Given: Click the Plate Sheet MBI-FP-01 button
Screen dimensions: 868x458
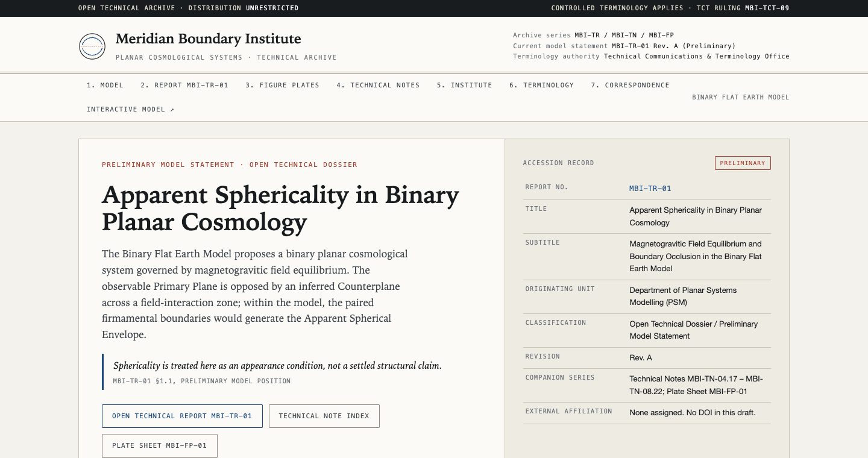Looking at the screenshot, I should (159, 445).
